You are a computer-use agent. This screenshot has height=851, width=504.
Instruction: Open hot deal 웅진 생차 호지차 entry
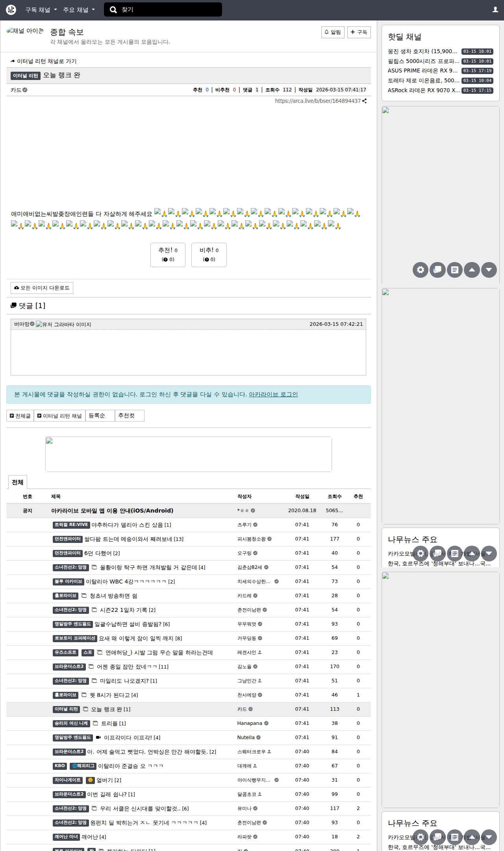tap(422, 51)
